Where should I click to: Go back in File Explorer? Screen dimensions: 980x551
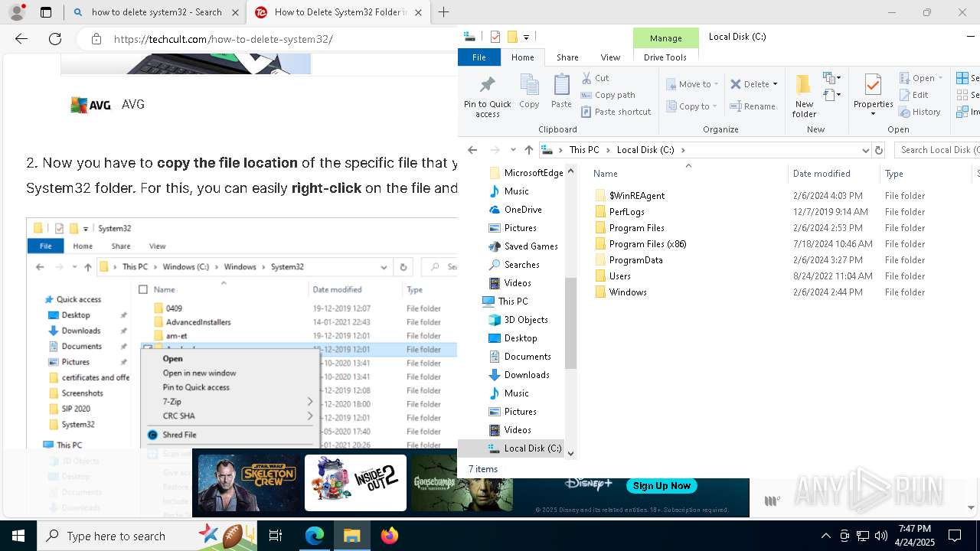(472, 150)
